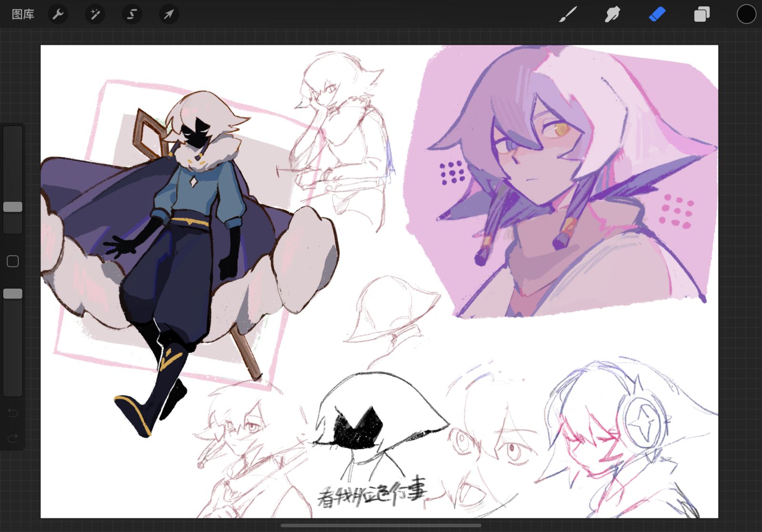Open the Actions wrench menu

[58, 14]
